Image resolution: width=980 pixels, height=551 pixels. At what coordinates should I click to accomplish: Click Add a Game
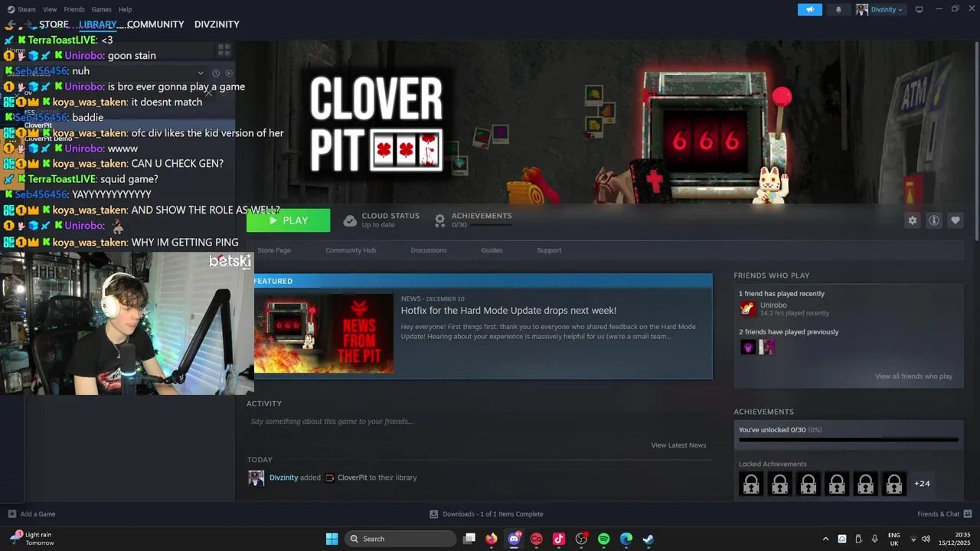31,514
